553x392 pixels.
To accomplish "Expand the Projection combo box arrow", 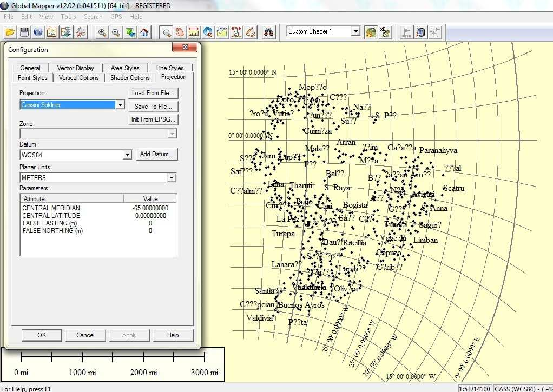I will click(x=120, y=105).
